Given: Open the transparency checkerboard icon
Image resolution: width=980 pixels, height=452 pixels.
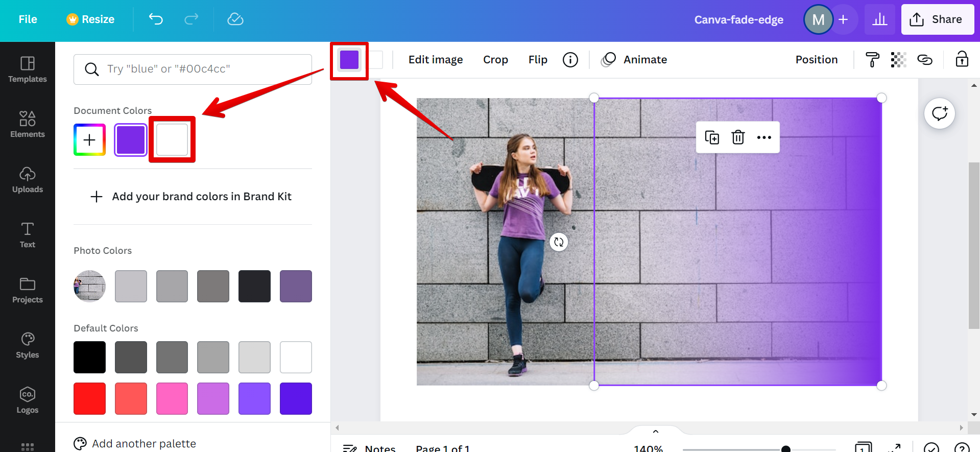Looking at the screenshot, I should (898, 60).
